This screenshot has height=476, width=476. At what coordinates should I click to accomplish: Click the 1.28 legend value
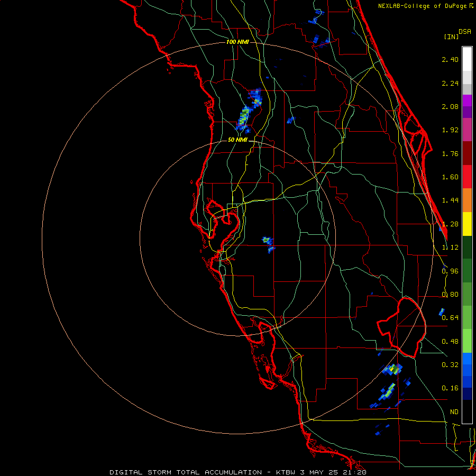point(450,224)
